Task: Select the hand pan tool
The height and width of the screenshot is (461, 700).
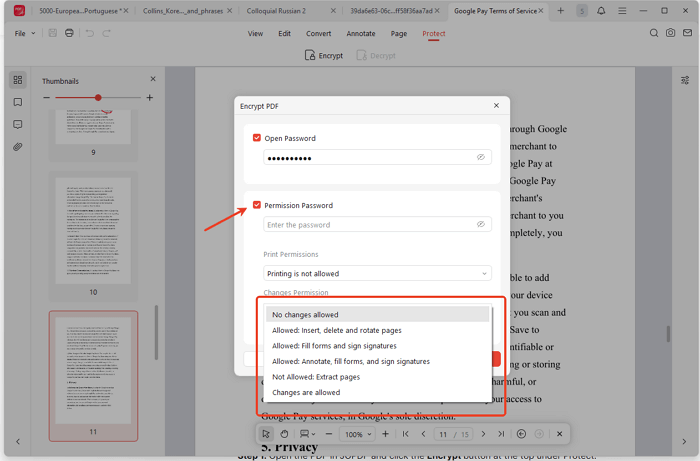Action: tap(285, 434)
